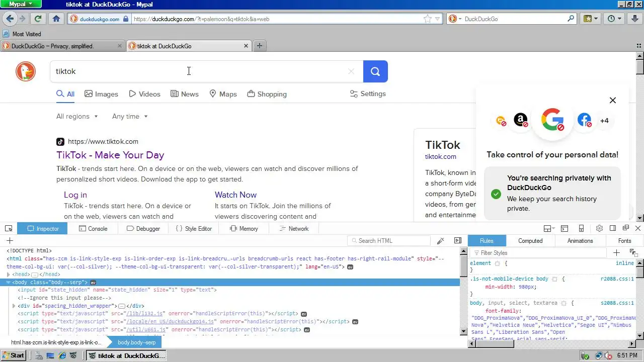Screen dimensions: 644x362
Task: Click the Search HTML field
Action: [389, 241]
